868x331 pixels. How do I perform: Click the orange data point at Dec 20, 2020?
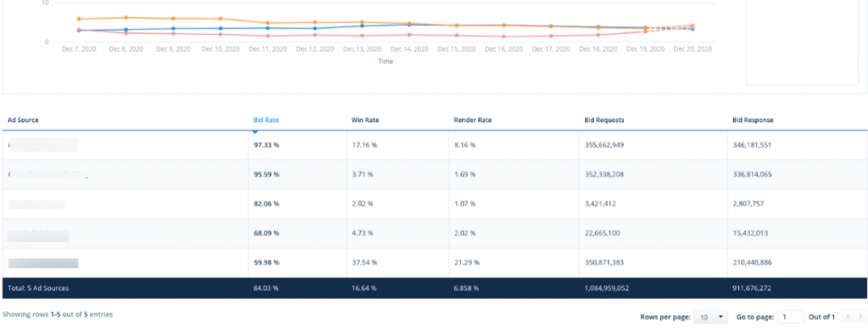(x=693, y=26)
